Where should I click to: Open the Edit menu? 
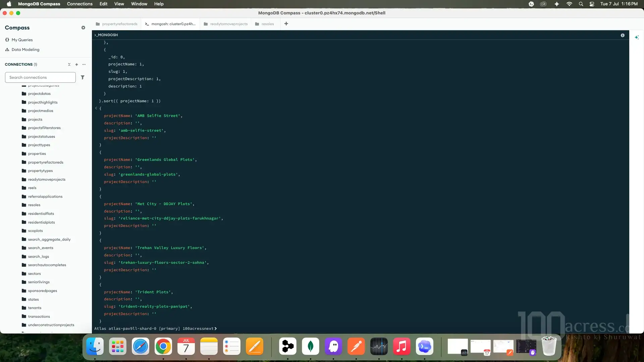point(103,4)
